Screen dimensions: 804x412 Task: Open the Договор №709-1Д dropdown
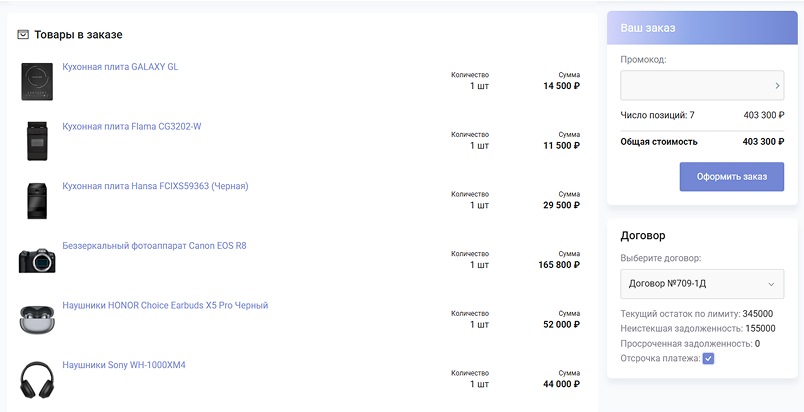[x=702, y=283]
